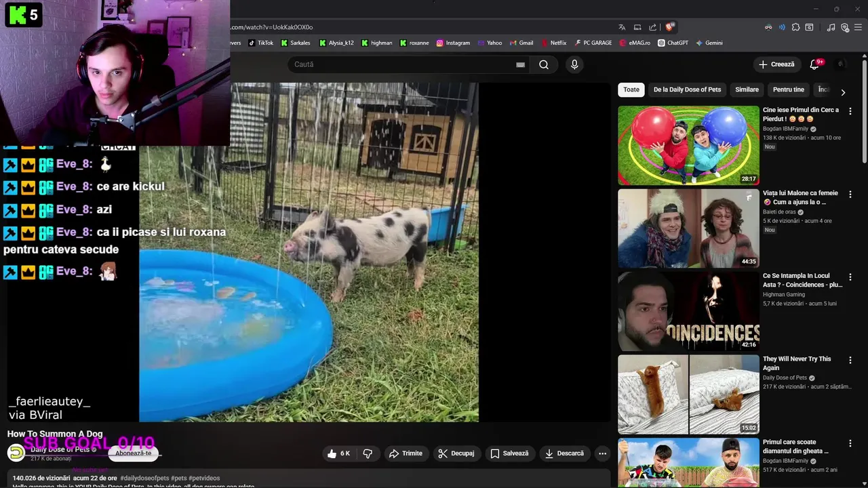Image resolution: width=868 pixels, height=488 pixels.
Task: Open the Netflix bookmark
Action: click(553, 43)
